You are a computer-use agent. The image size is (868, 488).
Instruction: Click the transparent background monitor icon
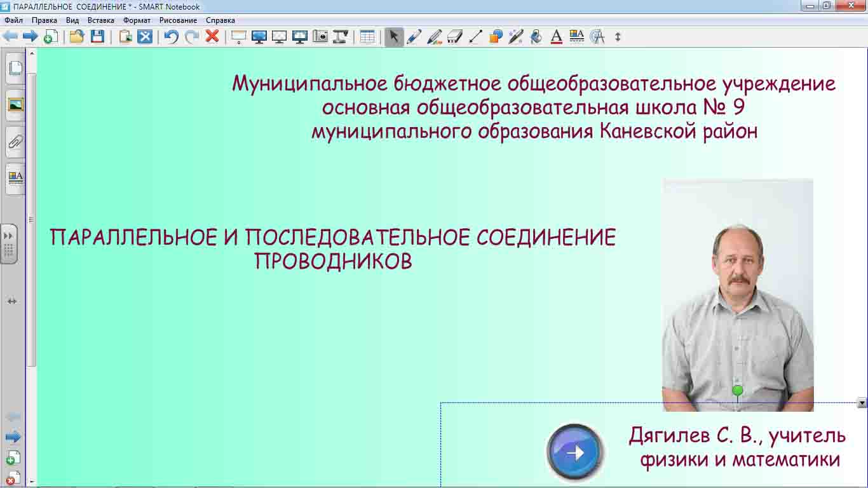pos(279,36)
